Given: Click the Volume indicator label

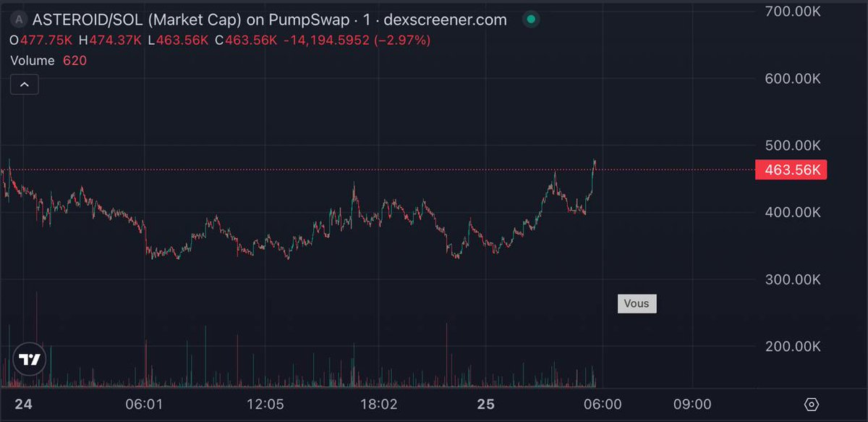Looking at the screenshot, I should (33, 61).
